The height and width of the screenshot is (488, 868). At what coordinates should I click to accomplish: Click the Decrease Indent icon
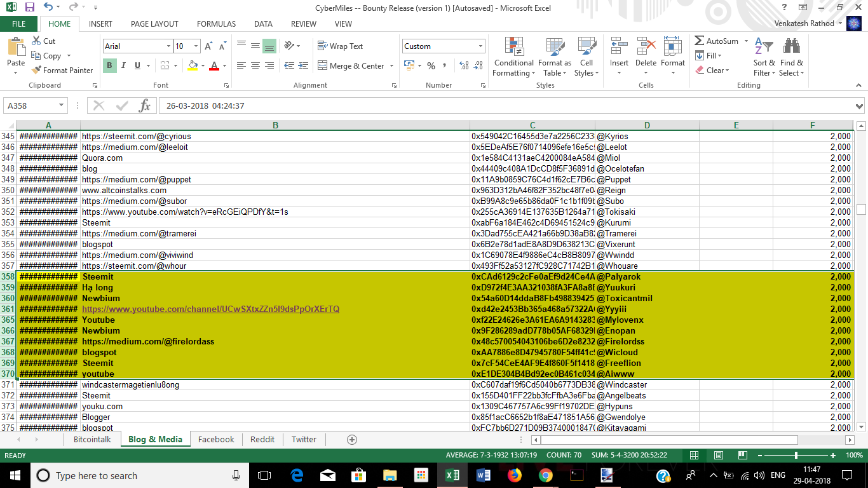click(289, 65)
